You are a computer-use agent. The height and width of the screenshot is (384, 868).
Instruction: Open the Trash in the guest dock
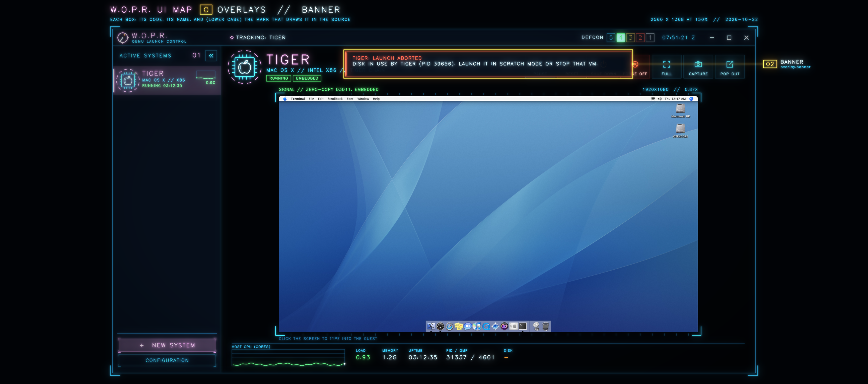[x=546, y=326]
